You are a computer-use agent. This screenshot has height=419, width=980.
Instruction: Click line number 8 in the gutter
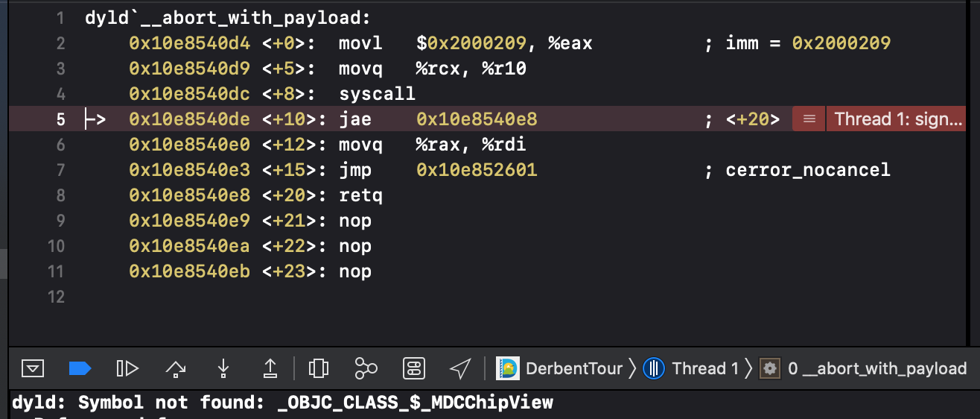(61, 195)
